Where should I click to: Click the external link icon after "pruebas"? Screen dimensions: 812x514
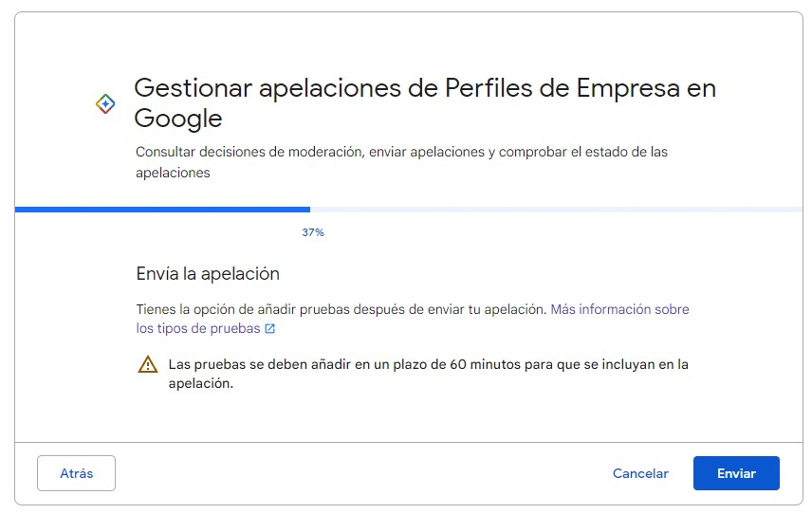(x=270, y=329)
